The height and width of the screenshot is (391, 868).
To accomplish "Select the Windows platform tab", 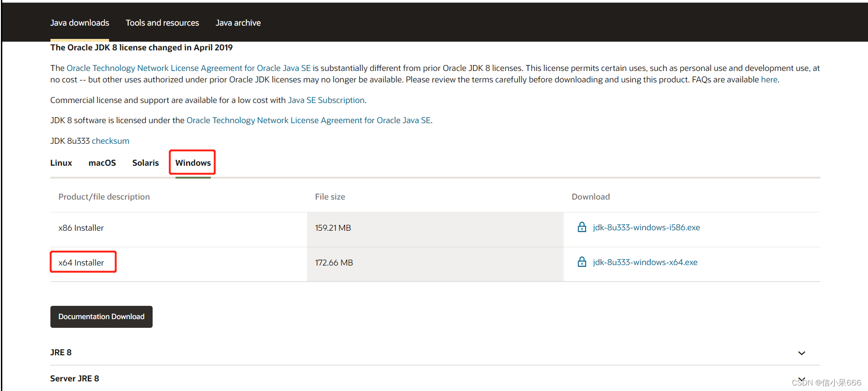I will click(x=193, y=163).
